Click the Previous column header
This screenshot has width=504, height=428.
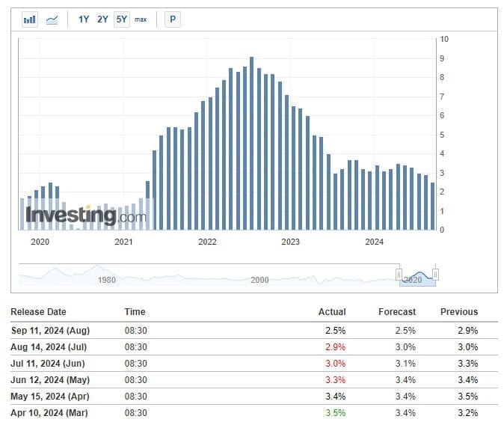click(459, 311)
